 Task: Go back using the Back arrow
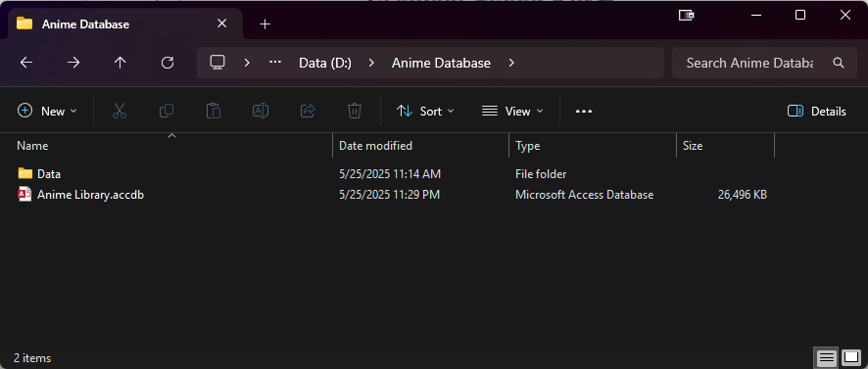pos(26,63)
